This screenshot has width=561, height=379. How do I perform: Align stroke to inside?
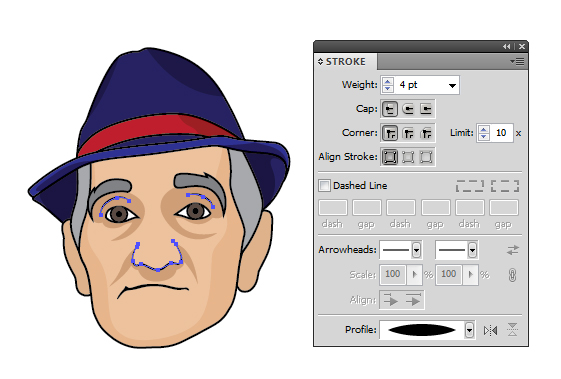point(408,157)
